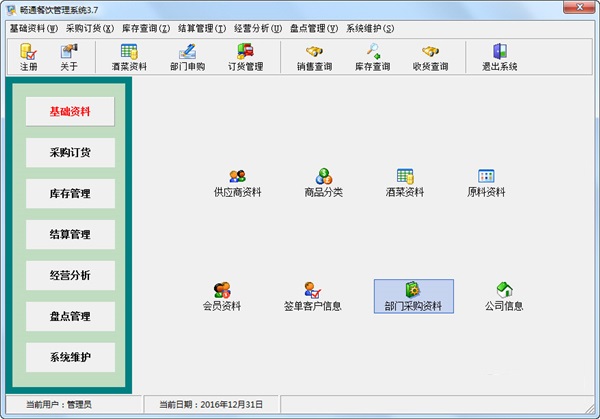Image resolution: width=600 pixels, height=419 pixels.
Task: Open 供应商资料 in main panel
Action: [x=238, y=183]
